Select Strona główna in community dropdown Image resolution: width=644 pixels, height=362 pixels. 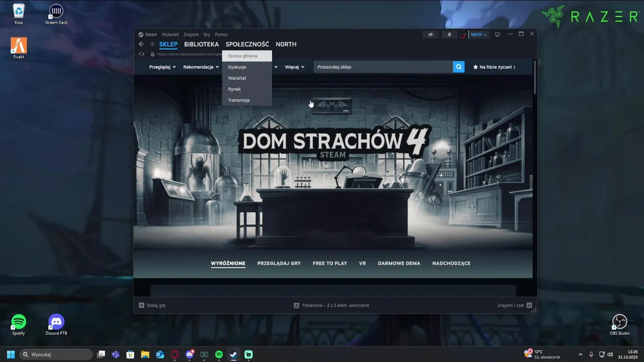pyautogui.click(x=247, y=56)
